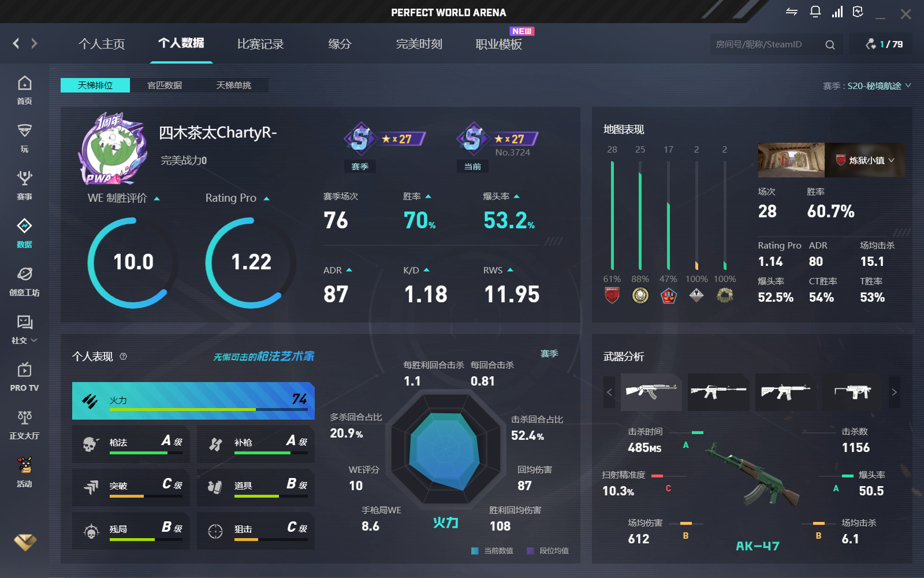Click the swap arrows icon in title bar
Screen dimensions: 924x578
792,12
